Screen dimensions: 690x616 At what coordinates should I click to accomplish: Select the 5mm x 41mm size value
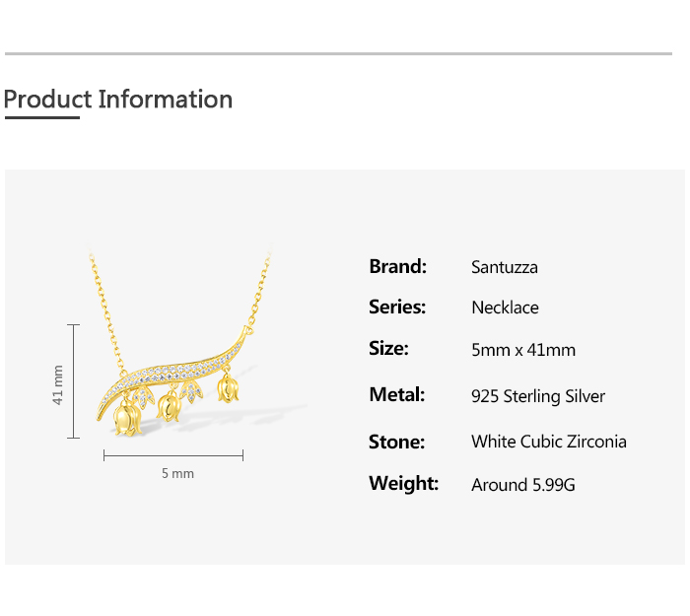(x=523, y=350)
